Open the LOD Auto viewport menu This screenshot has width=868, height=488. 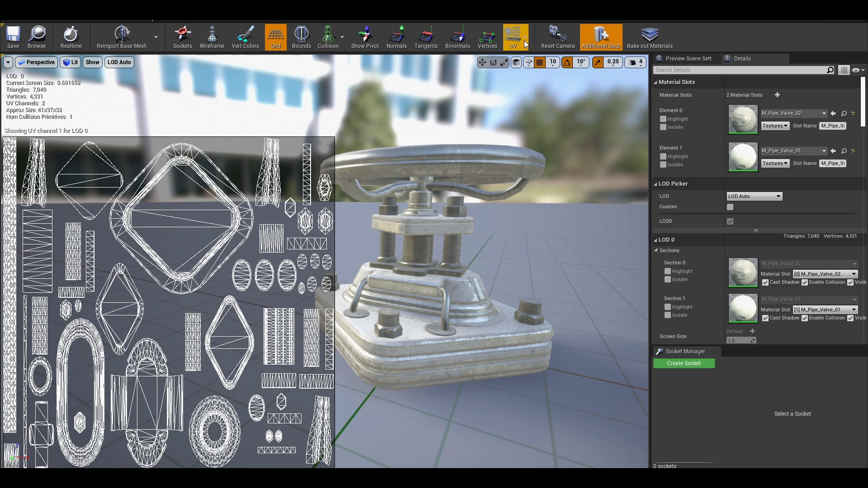pos(119,62)
